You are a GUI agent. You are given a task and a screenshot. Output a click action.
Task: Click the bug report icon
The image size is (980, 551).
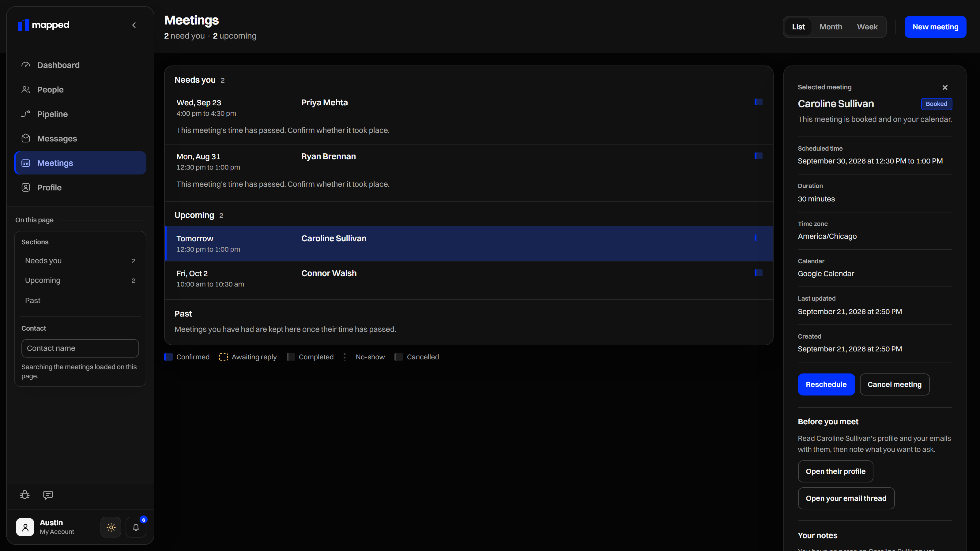click(x=25, y=495)
